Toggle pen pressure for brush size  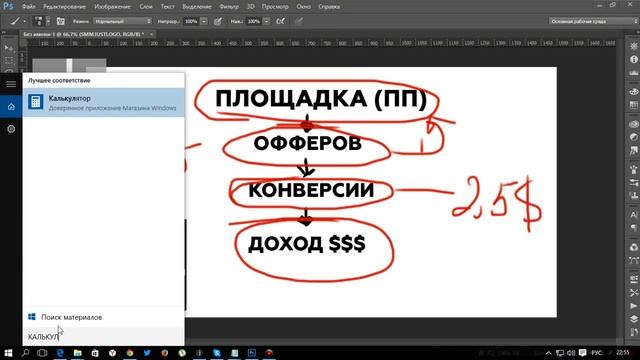click(x=299, y=21)
